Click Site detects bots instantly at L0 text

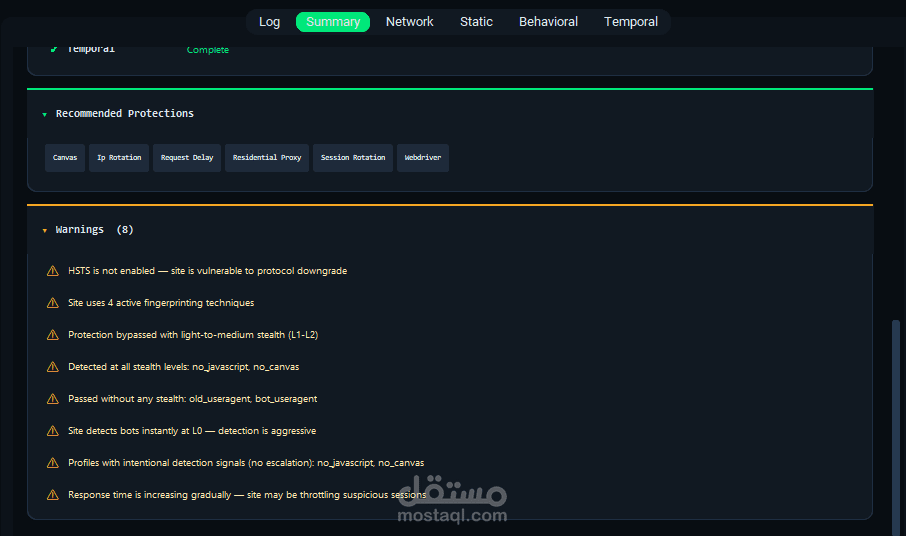(x=192, y=431)
